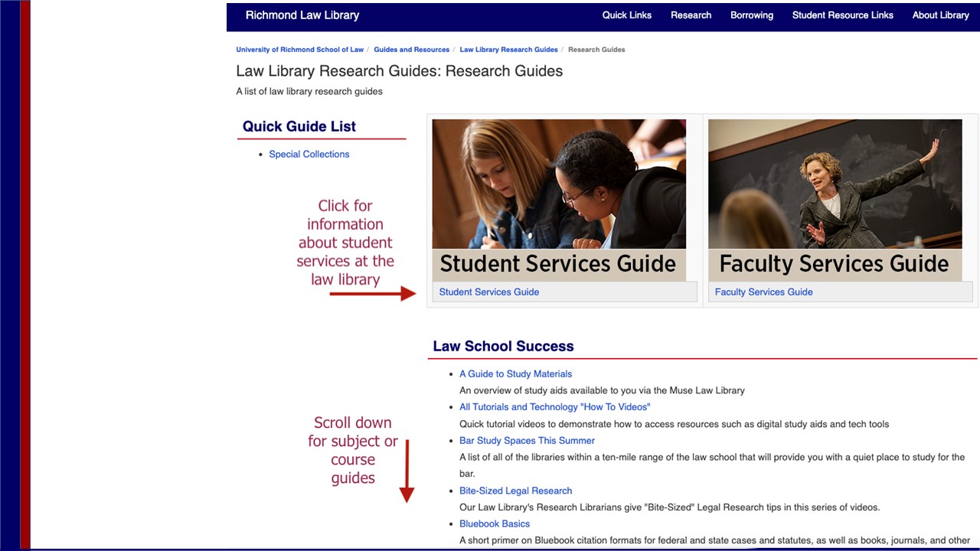Image resolution: width=980 pixels, height=551 pixels.
Task: Open the Borrowing menu
Action: (x=752, y=15)
